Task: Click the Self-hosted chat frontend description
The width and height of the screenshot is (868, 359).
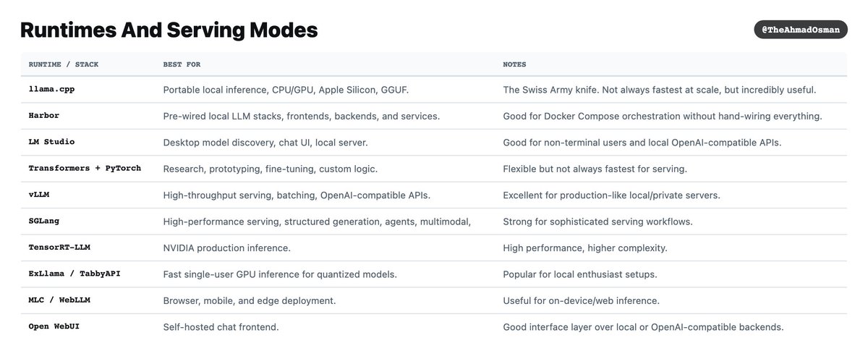Action: click(x=221, y=327)
